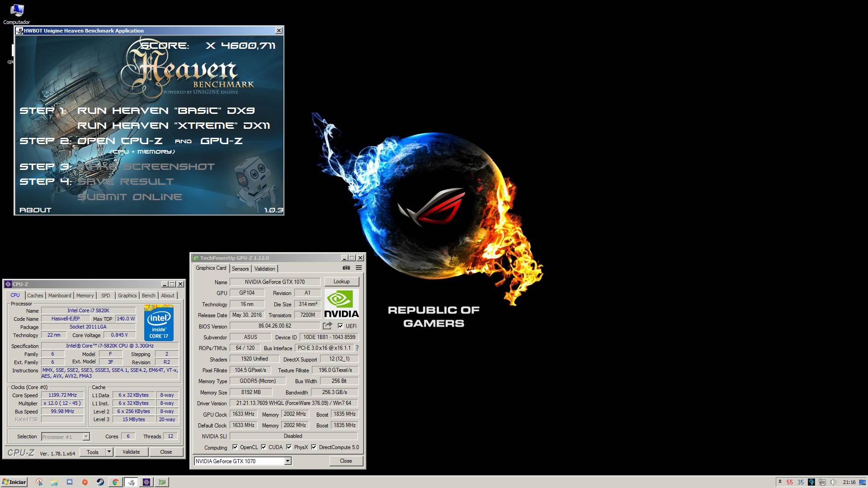Viewport: 868px width, 488px height.
Task: Click the CPU-Z Specification field
Action: [110, 346]
